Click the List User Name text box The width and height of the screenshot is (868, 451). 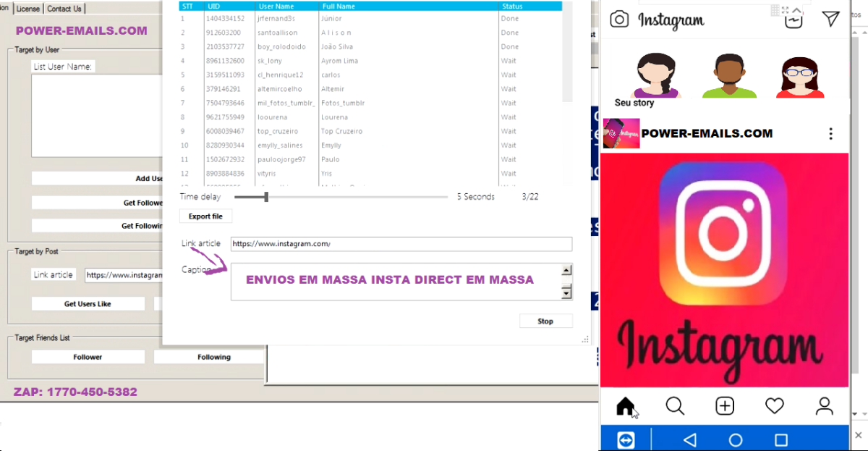[x=97, y=116]
